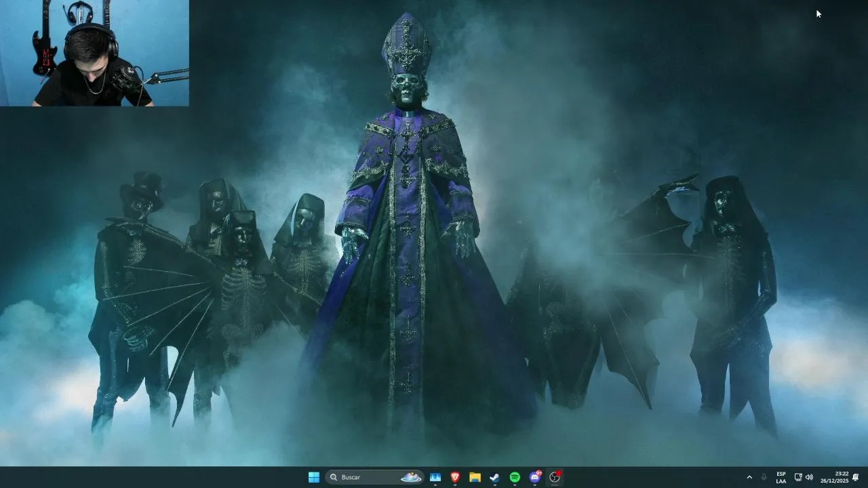Open Steam from the taskbar

[x=495, y=477]
